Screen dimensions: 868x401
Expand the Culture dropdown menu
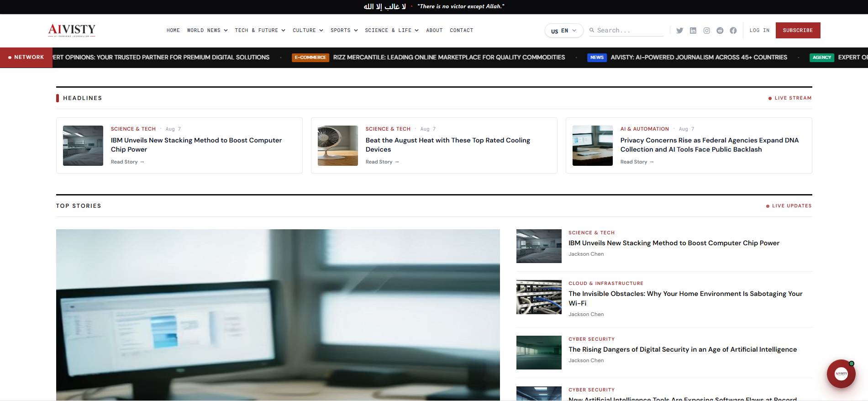(x=308, y=31)
